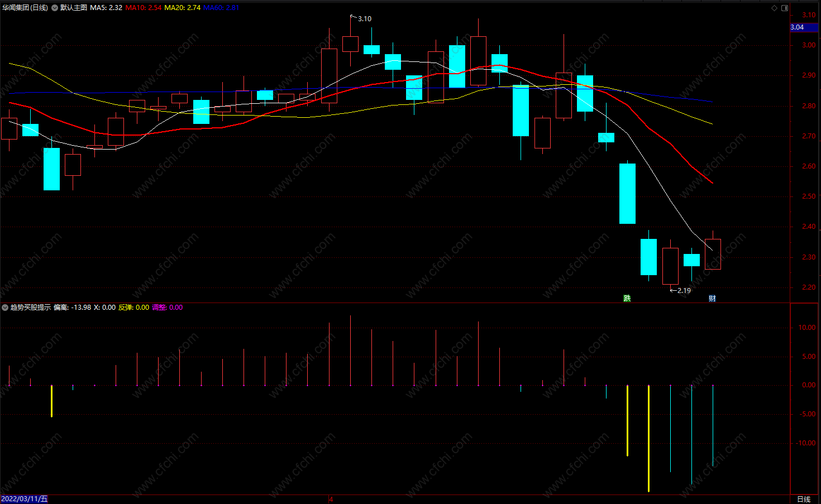Select the 默认主图 chart label

click(74, 8)
